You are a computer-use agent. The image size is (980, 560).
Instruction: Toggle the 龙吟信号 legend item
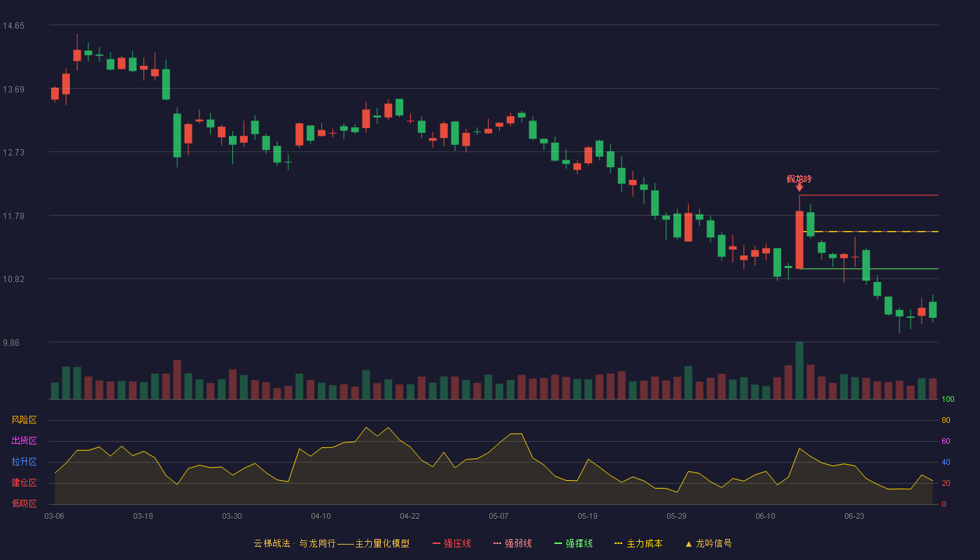(x=708, y=543)
